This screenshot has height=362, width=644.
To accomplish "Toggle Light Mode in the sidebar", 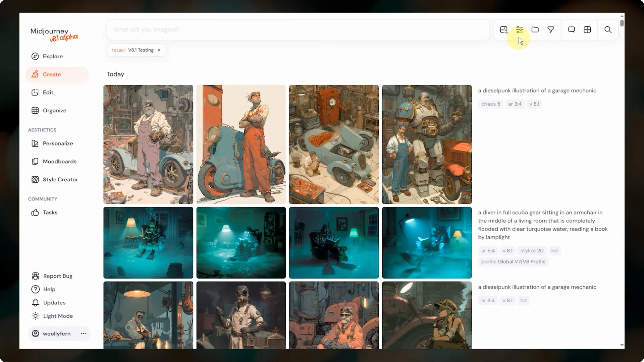I will point(58,316).
